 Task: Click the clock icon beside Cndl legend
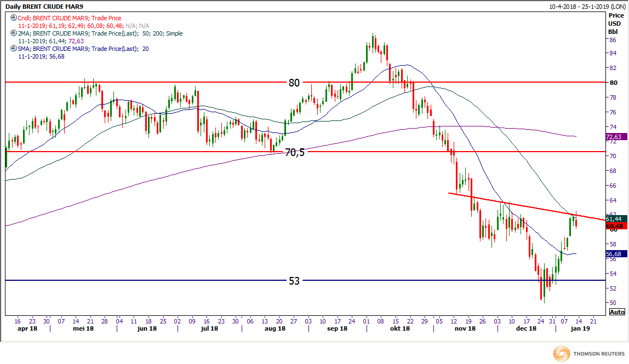point(14,18)
